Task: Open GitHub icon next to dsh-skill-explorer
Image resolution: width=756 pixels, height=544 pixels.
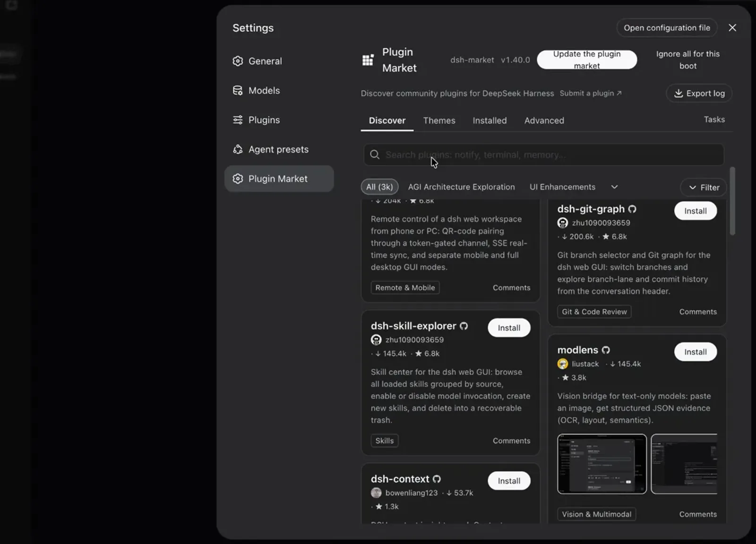Action: click(x=464, y=326)
